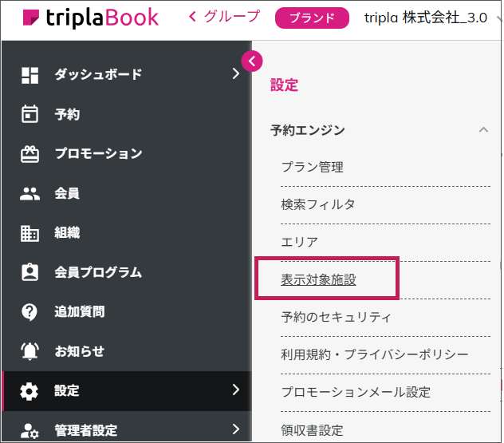Click the Dashboard grid icon

click(x=30, y=75)
